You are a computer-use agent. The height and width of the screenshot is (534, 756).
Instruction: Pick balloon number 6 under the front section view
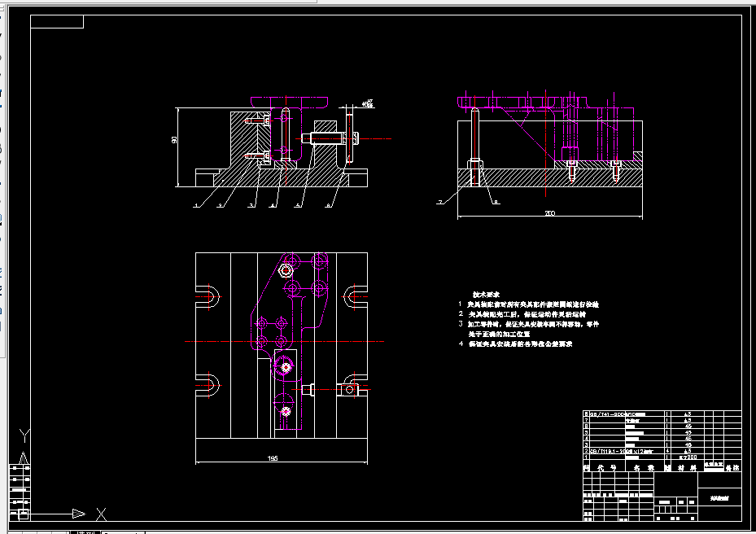pos(328,205)
